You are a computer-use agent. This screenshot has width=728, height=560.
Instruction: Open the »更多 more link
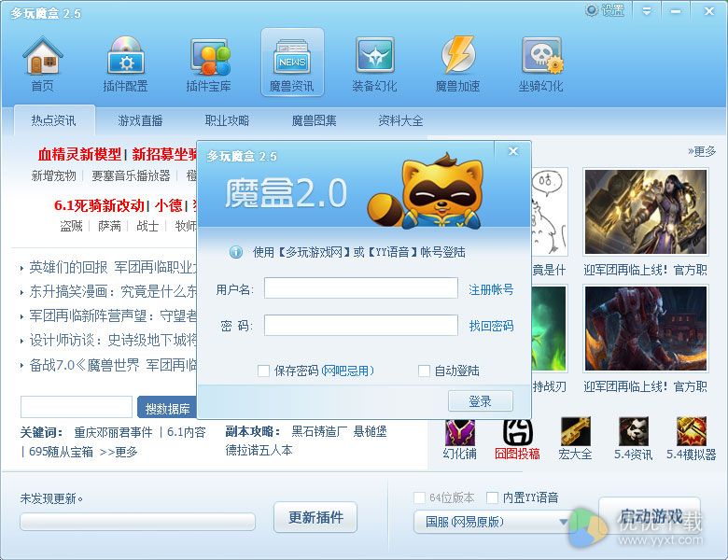pos(702,151)
